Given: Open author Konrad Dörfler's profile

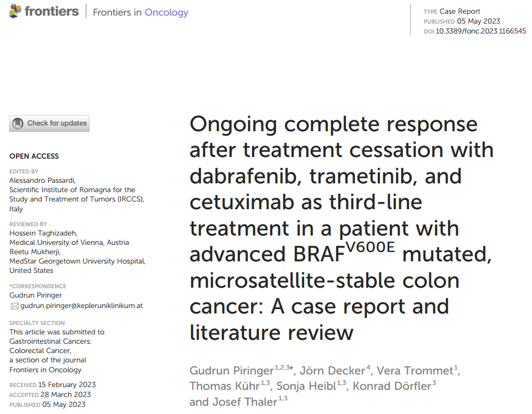Looking at the screenshot, I should pos(391,387).
